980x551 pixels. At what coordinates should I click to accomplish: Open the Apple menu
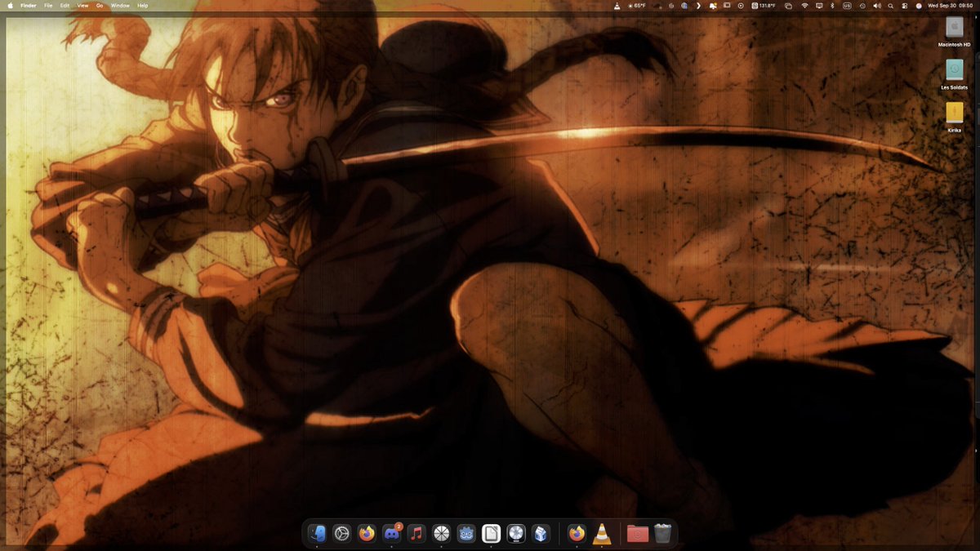point(11,6)
